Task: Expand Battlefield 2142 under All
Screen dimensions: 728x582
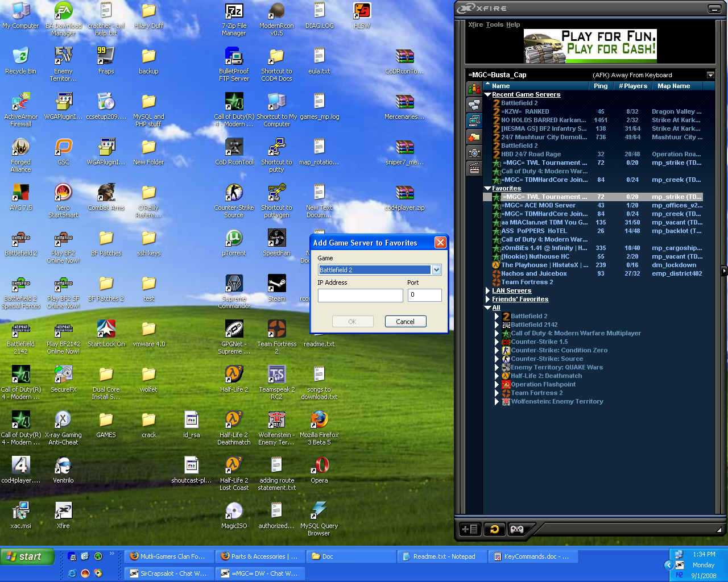Action: coord(497,325)
